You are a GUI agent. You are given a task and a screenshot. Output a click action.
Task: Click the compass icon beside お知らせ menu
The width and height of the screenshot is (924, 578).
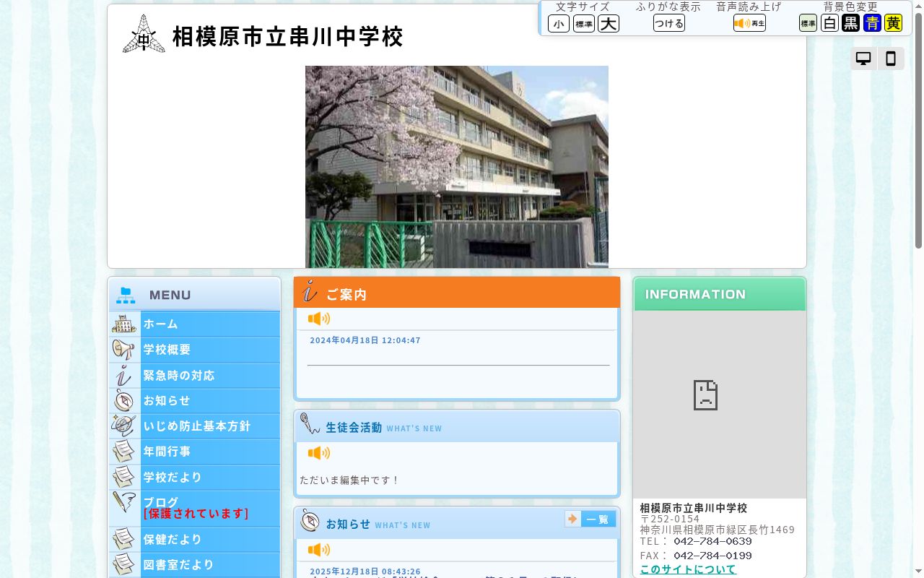124,400
